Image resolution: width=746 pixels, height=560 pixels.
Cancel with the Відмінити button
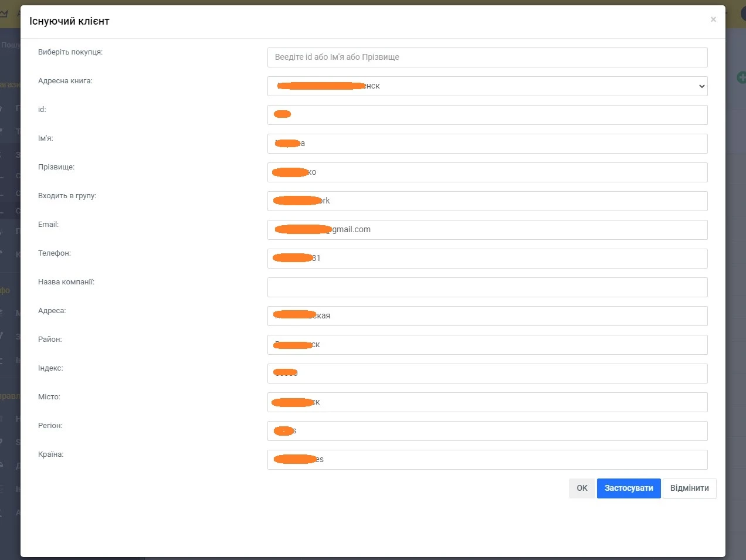click(x=689, y=488)
